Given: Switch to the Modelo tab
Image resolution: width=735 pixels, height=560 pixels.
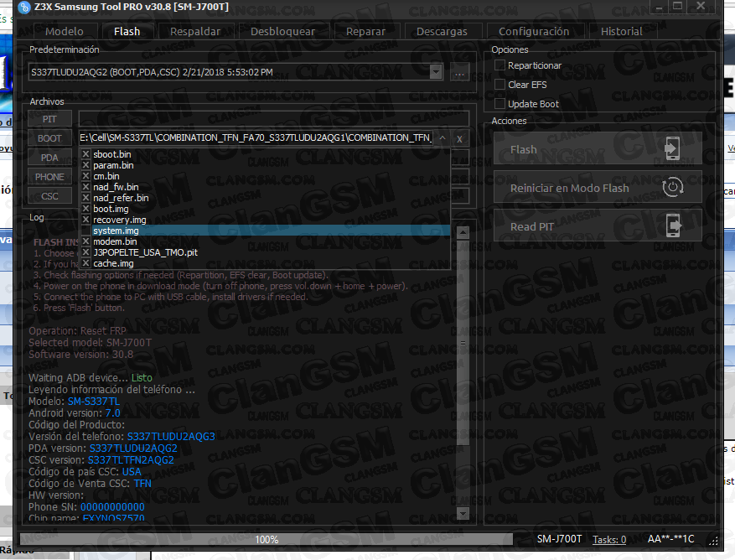Looking at the screenshot, I should [65, 31].
